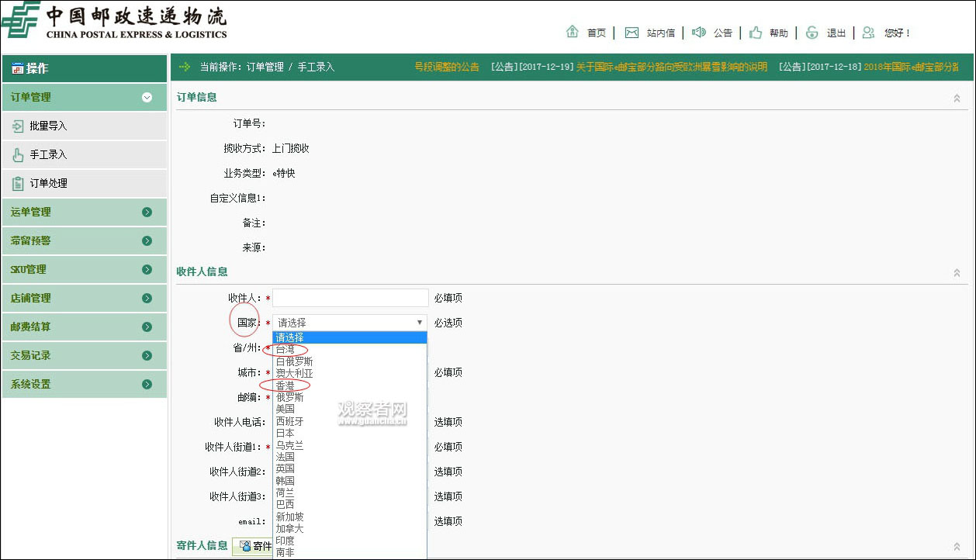This screenshot has width=976, height=560.
Task: Select 加拿大 in the country list
Action: coord(350,528)
